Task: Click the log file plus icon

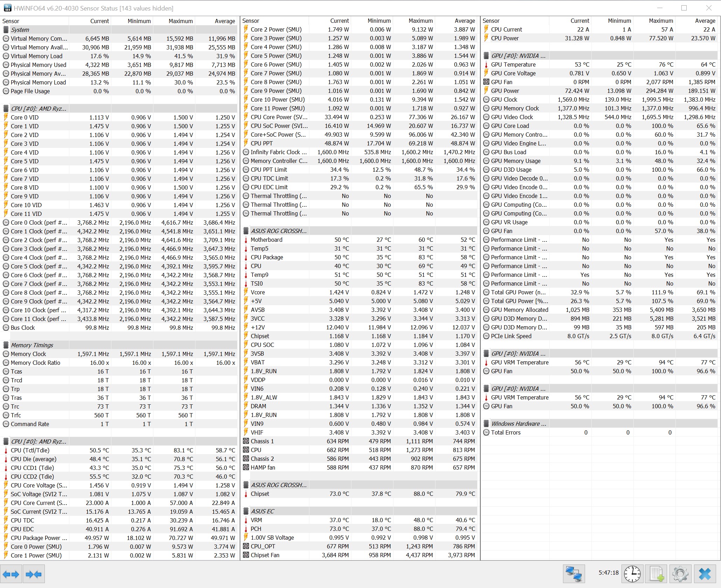Action: 657,574
